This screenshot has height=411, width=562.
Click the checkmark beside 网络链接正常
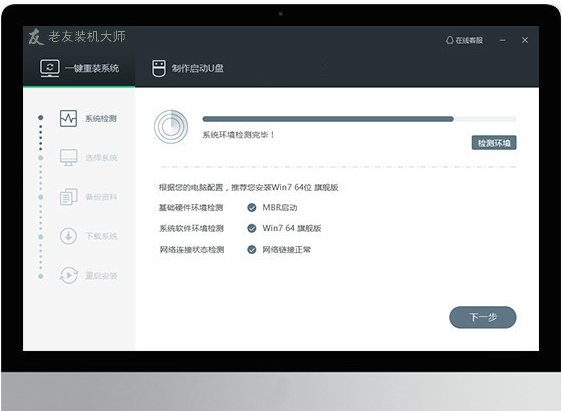(252, 249)
